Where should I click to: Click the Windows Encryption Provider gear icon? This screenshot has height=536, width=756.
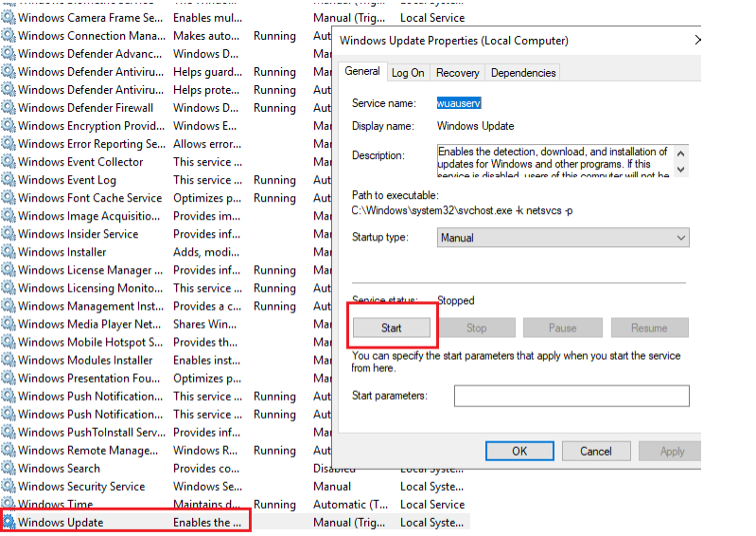tap(9, 125)
